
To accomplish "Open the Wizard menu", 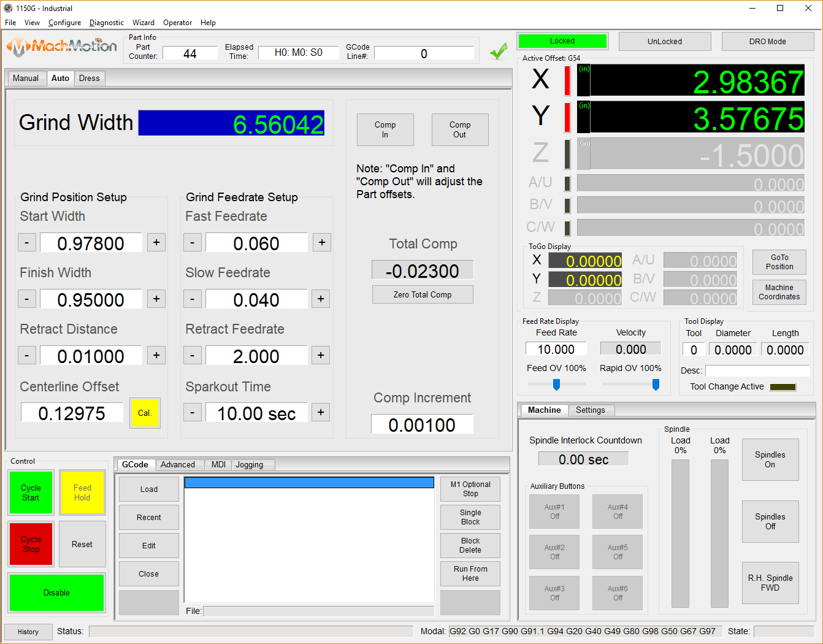I will tap(144, 23).
